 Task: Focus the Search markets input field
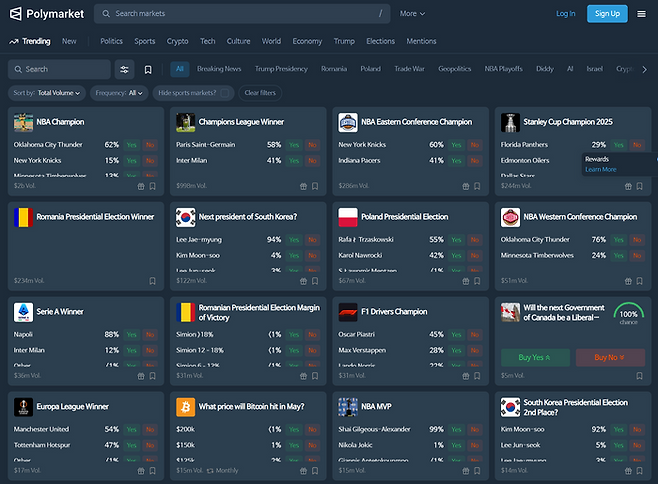point(242,14)
